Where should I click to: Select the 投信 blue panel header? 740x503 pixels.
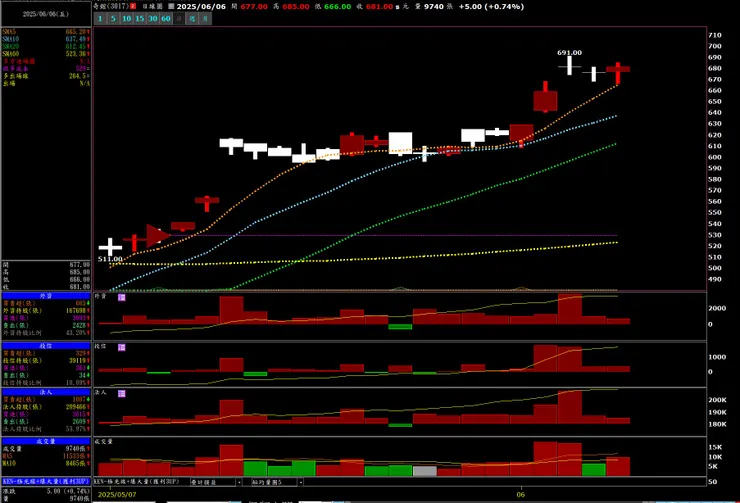tap(46, 346)
